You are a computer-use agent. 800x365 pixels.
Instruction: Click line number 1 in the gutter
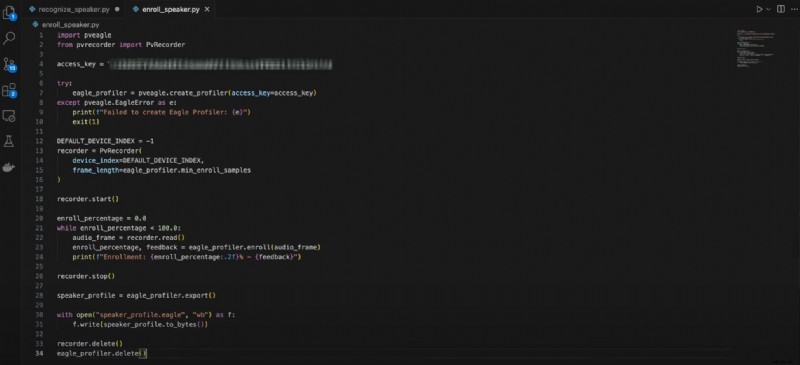point(41,35)
